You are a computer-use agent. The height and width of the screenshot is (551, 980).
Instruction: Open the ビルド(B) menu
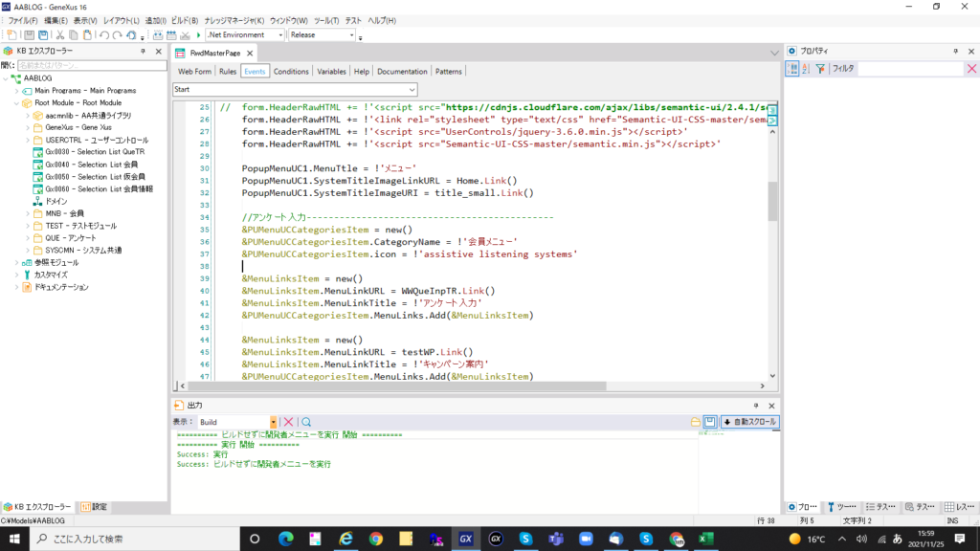[x=185, y=21]
